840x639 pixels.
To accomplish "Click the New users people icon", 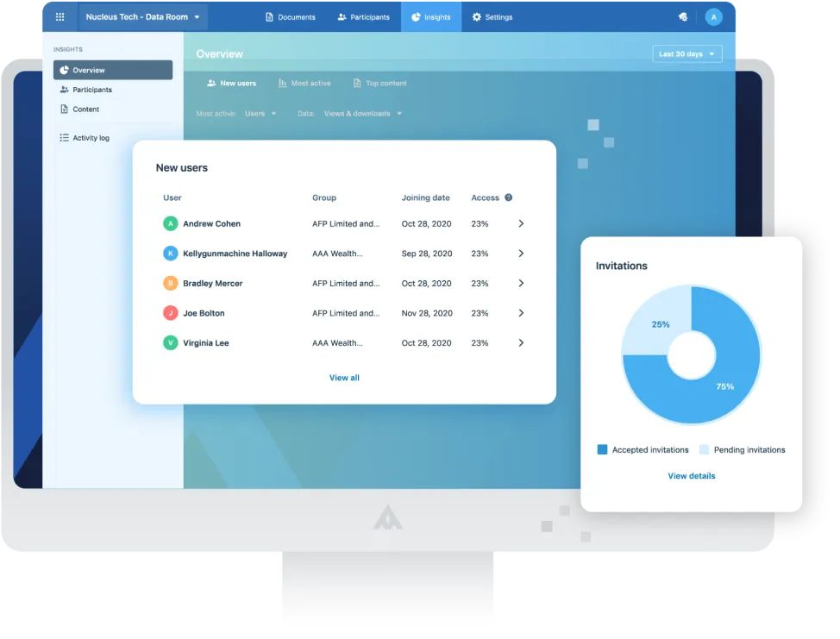I will [211, 83].
